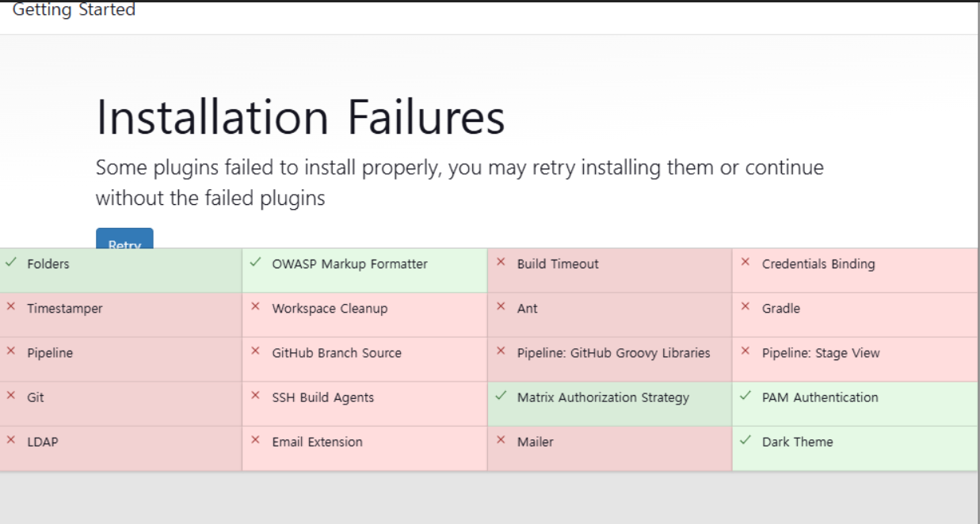The image size is (980, 524).
Task: Select the Email Extension plugin cell
Action: point(364,448)
